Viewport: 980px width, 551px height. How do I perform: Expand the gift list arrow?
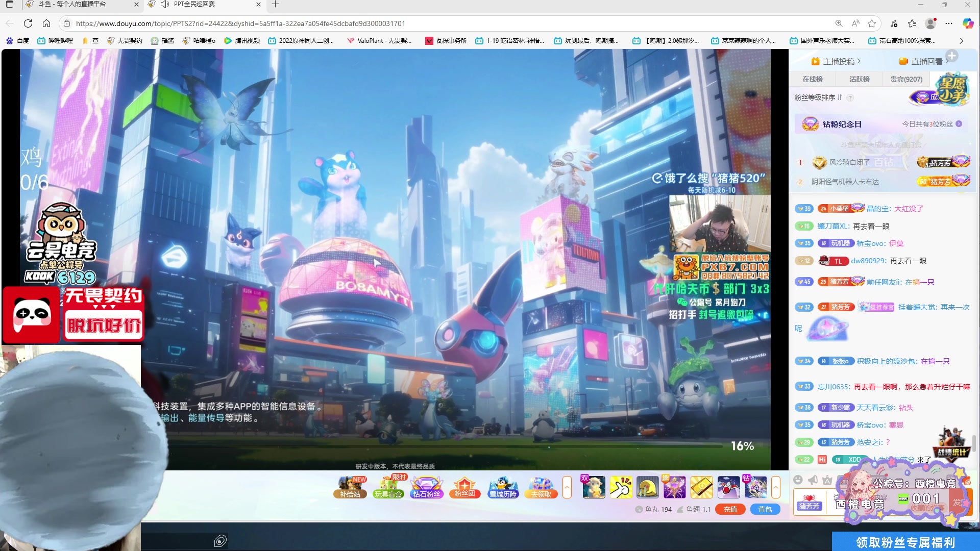click(x=776, y=487)
